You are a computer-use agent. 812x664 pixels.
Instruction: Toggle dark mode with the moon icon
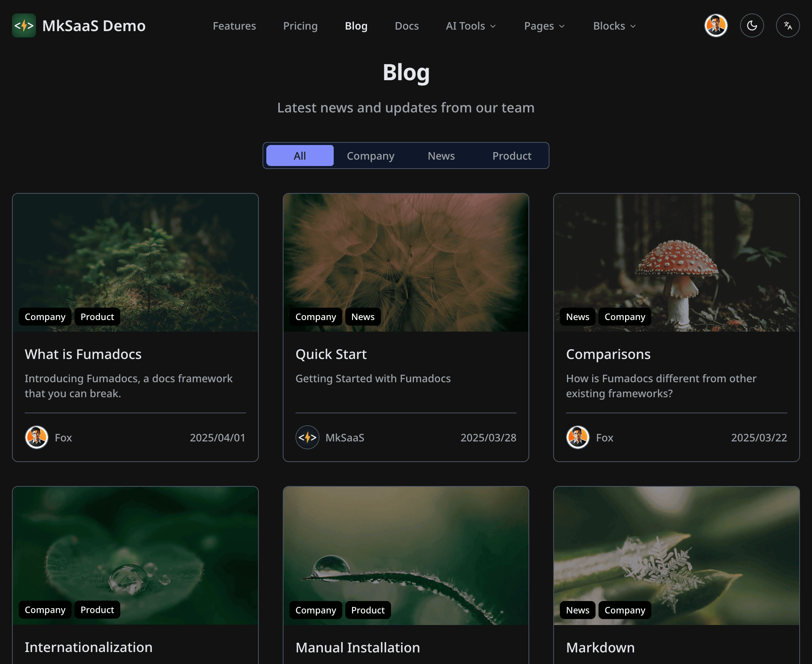point(752,25)
